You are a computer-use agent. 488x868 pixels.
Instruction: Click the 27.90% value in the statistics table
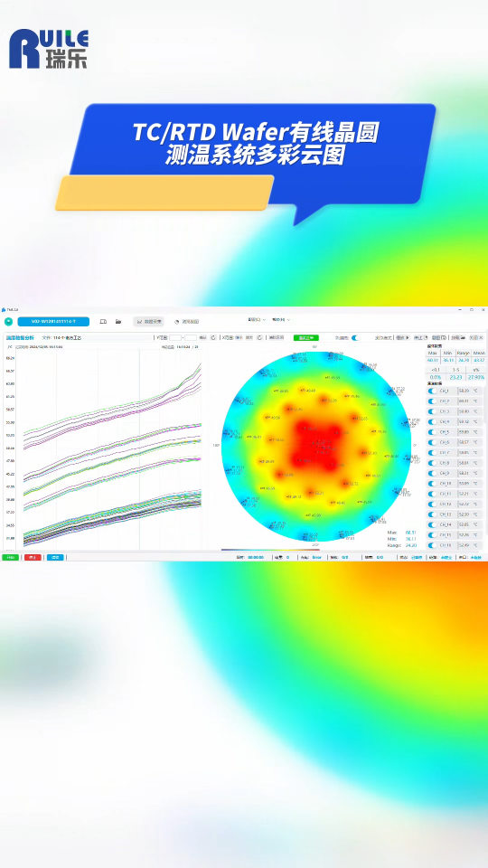pyautogui.click(x=476, y=378)
